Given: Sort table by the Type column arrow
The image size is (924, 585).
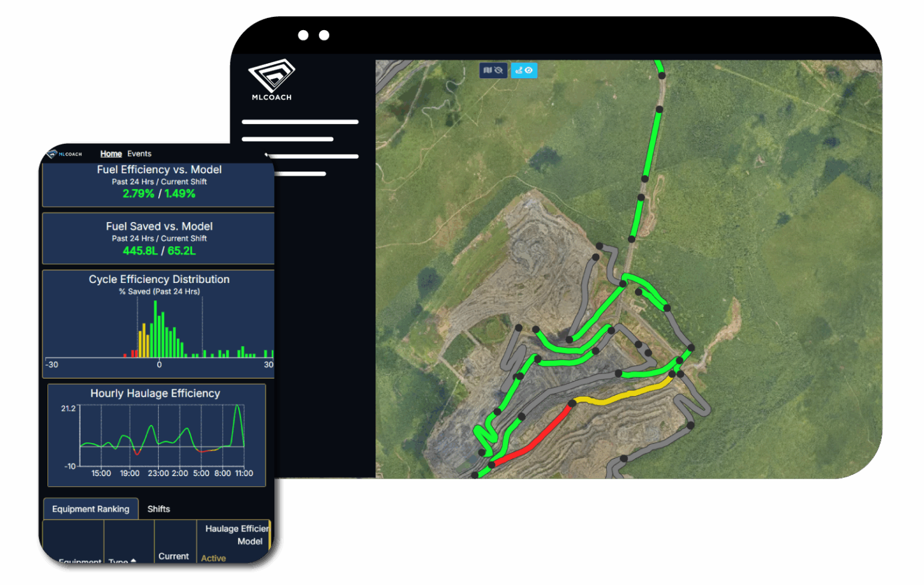Looking at the screenshot, I should (133, 561).
